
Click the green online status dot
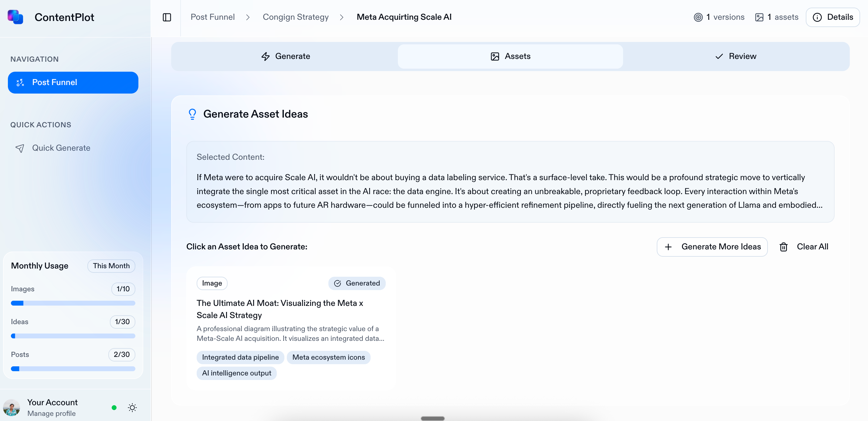coord(114,408)
